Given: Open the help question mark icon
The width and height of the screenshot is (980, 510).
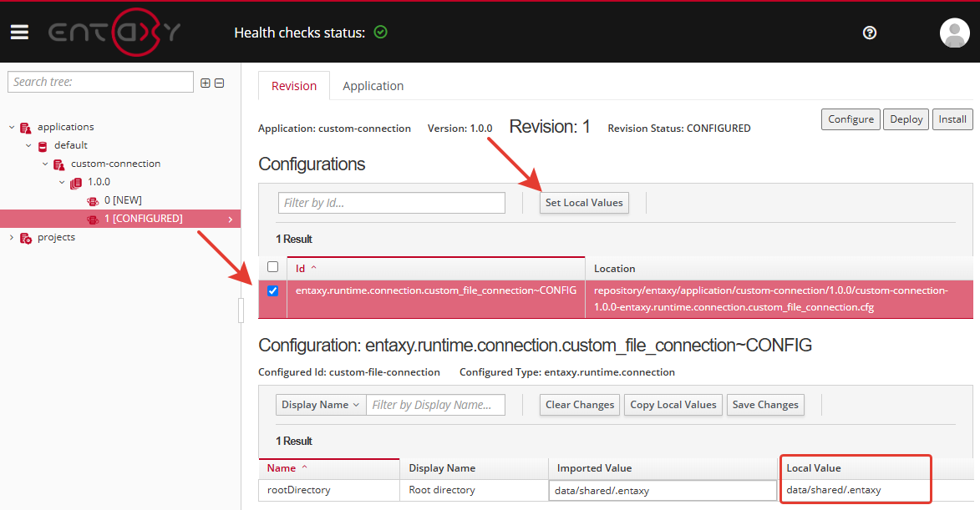Looking at the screenshot, I should click(x=870, y=33).
